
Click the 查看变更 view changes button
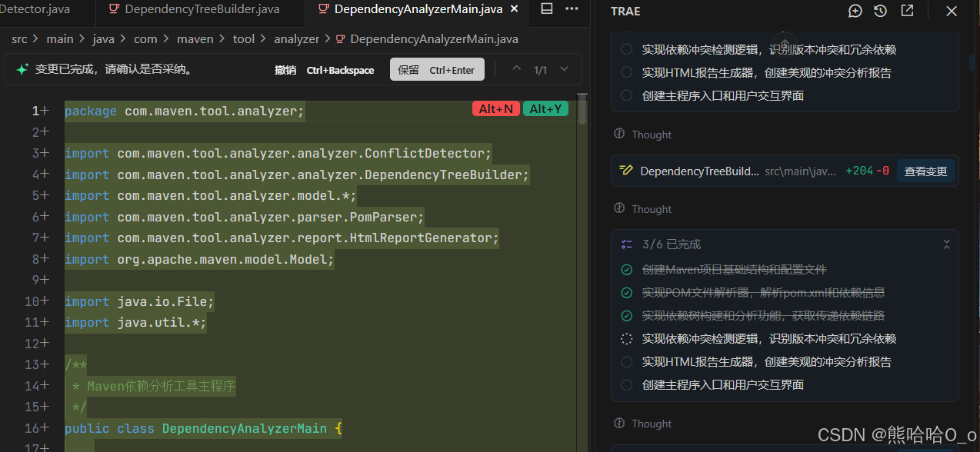click(925, 171)
